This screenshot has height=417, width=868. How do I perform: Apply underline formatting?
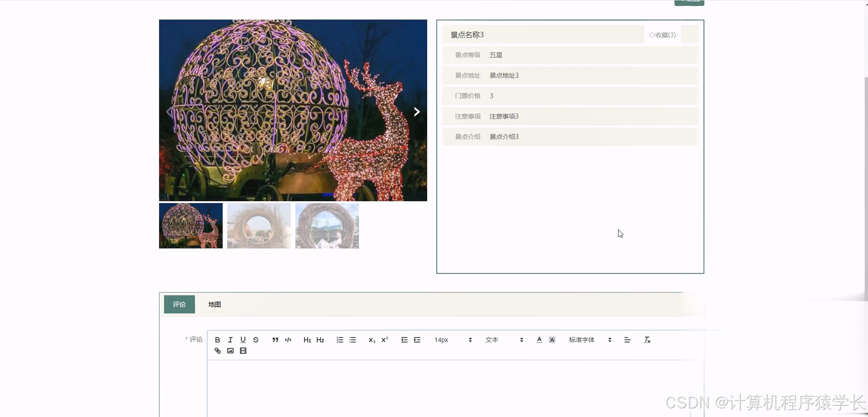click(x=243, y=340)
